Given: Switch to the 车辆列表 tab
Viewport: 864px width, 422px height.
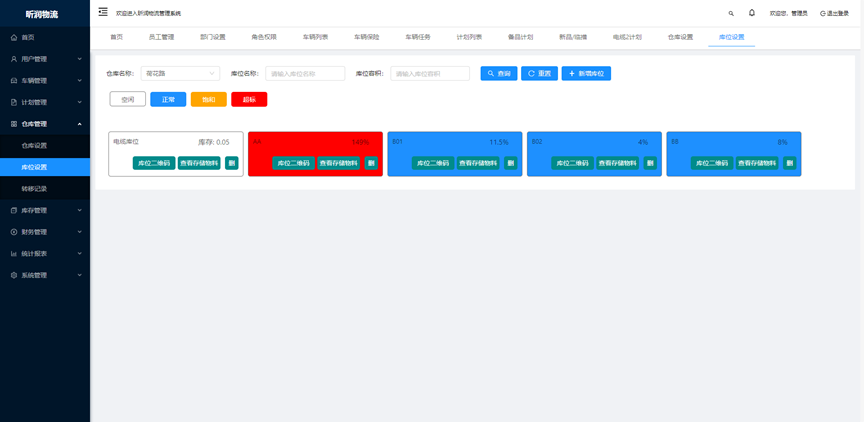Looking at the screenshot, I should (315, 37).
